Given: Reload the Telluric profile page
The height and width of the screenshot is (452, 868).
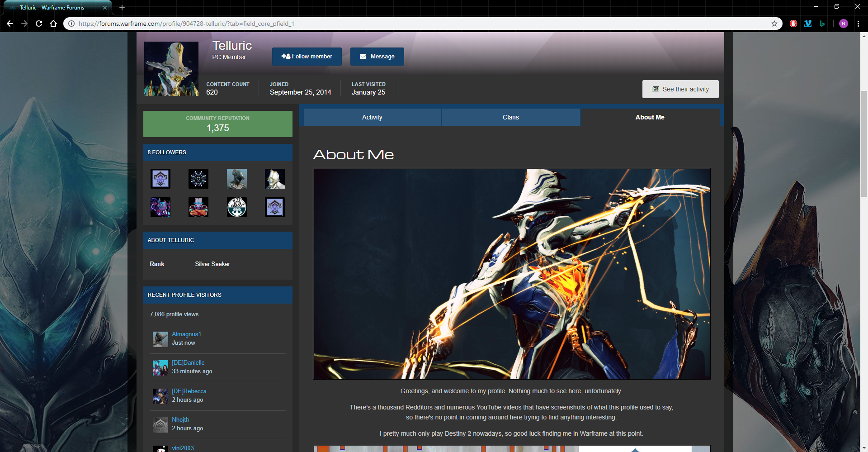Looking at the screenshot, I should pyautogui.click(x=39, y=24).
